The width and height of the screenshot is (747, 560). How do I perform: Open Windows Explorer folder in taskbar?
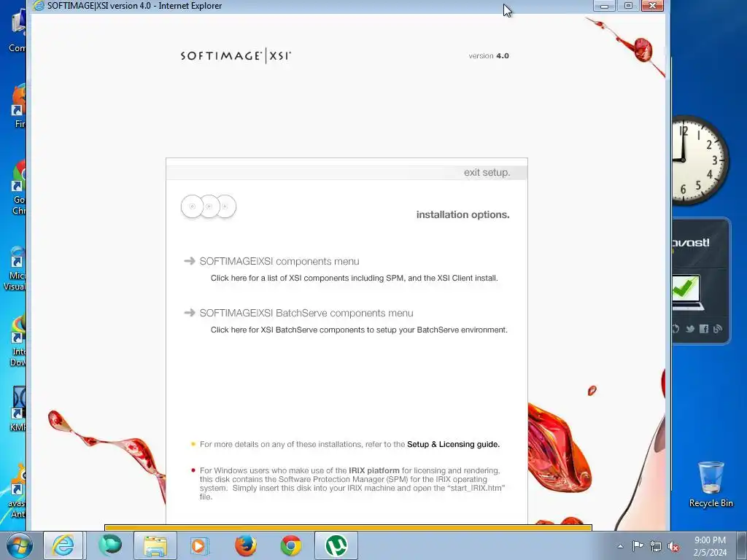click(x=155, y=545)
